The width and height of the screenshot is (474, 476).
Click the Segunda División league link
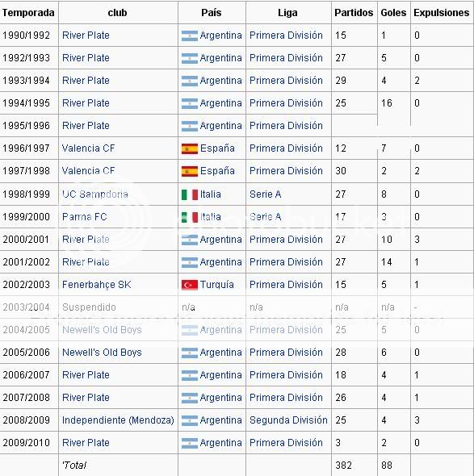click(x=288, y=420)
